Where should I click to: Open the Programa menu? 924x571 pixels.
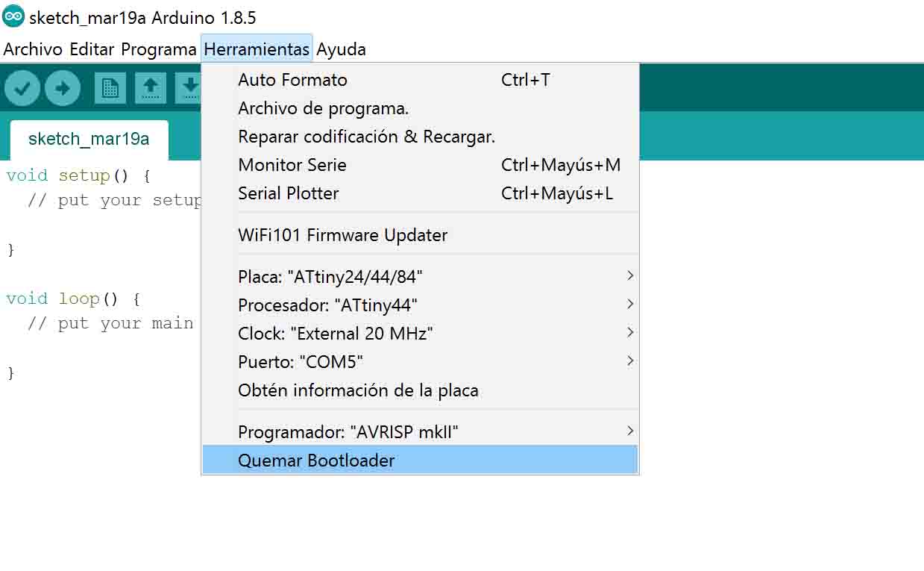[x=159, y=49]
